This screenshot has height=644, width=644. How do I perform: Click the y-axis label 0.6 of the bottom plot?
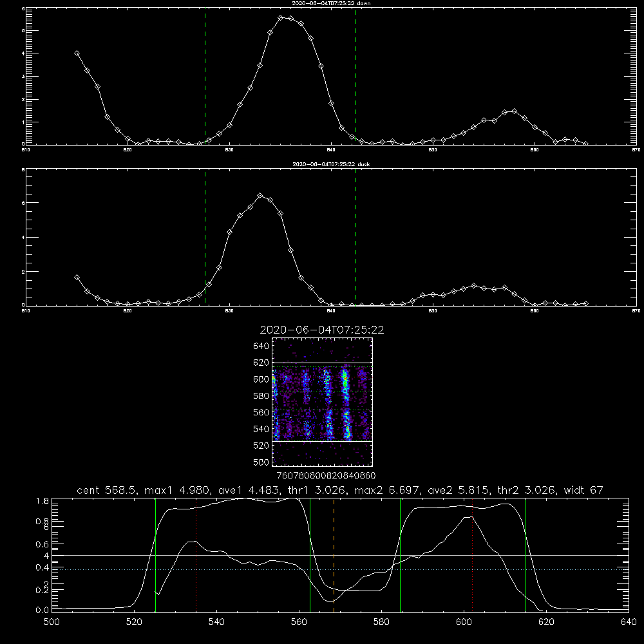coord(43,544)
